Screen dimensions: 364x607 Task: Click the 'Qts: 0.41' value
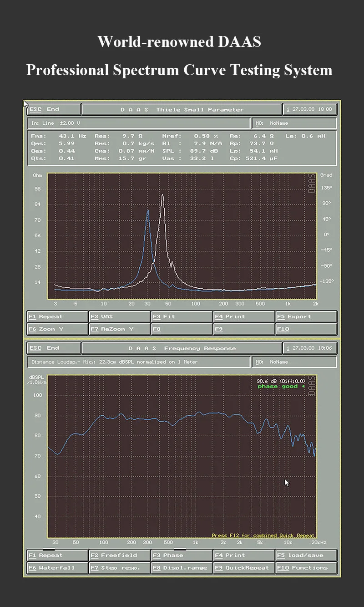[x=53, y=158]
